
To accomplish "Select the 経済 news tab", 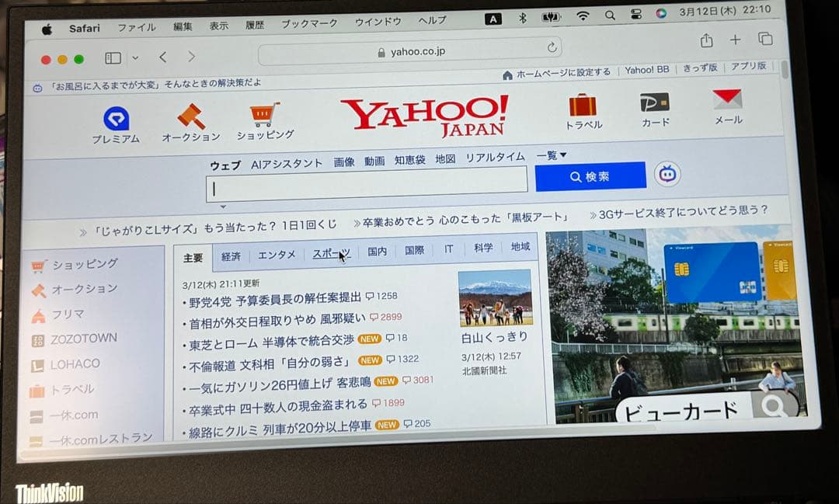I will click(232, 256).
